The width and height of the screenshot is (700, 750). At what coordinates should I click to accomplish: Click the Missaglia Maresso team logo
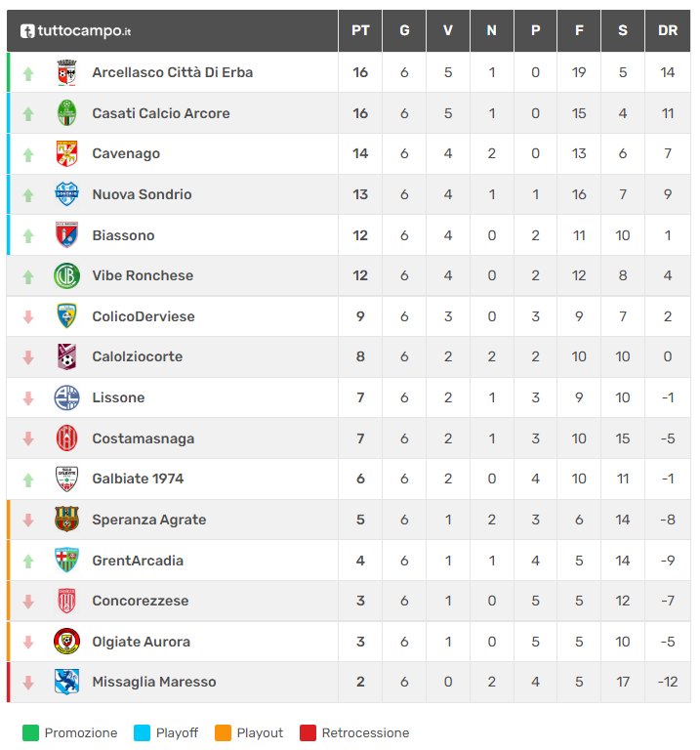click(x=66, y=682)
